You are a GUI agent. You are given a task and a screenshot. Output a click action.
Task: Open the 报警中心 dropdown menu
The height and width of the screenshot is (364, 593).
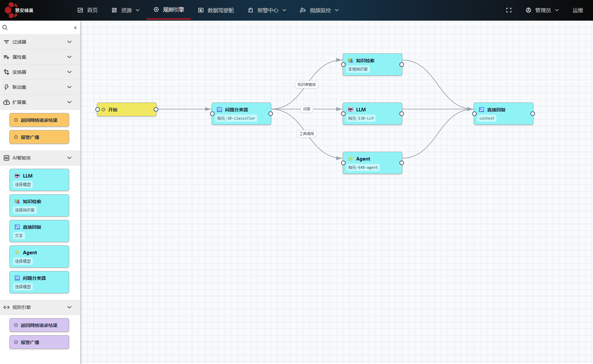[267, 10]
